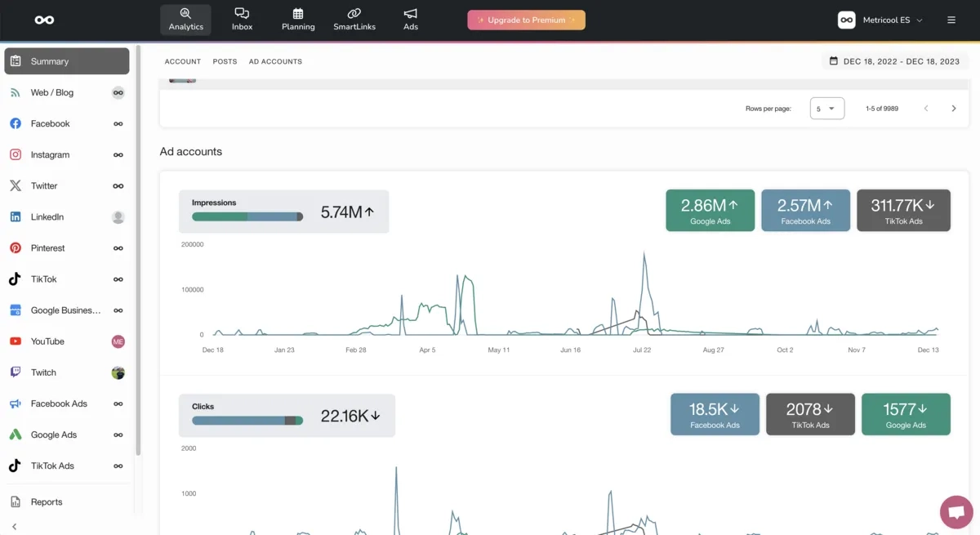Open Google Ads in the sidebar
Screen dimensions: 980x535
coord(67,435)
